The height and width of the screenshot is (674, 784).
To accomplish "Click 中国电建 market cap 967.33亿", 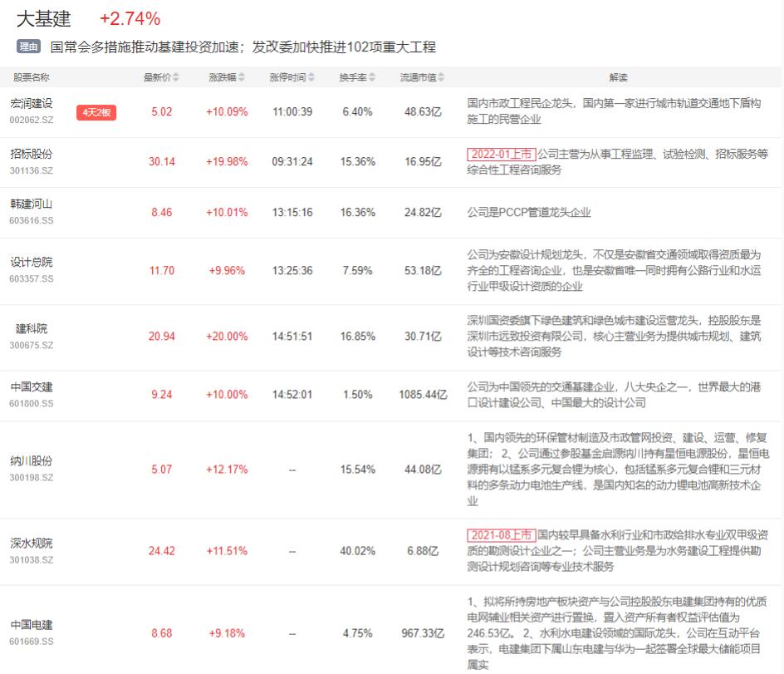I will pyautogui.click(x=423, y=633).
